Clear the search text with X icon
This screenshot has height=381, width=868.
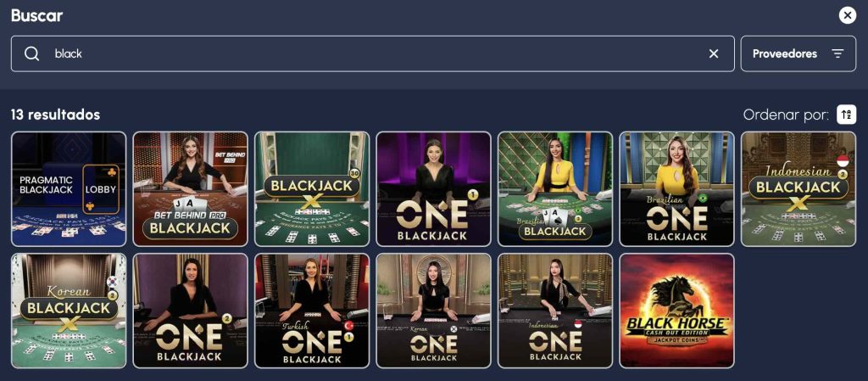(x=714, y=53)
